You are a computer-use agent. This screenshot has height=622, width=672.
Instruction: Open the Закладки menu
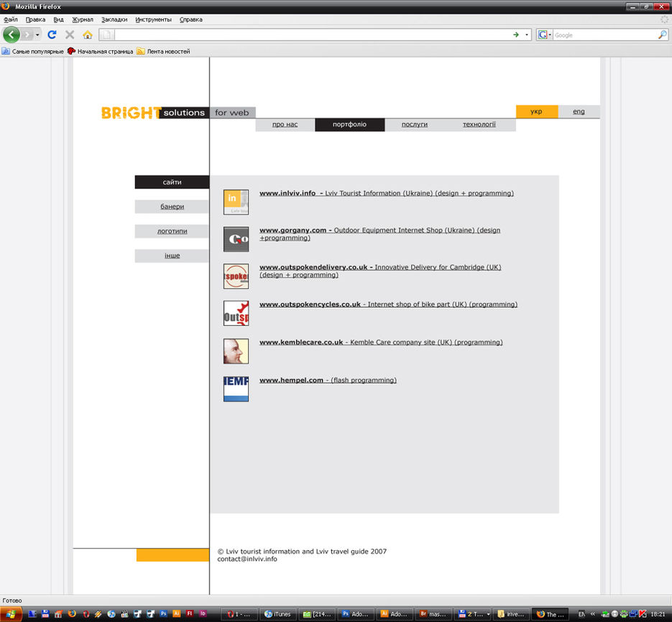114,19
